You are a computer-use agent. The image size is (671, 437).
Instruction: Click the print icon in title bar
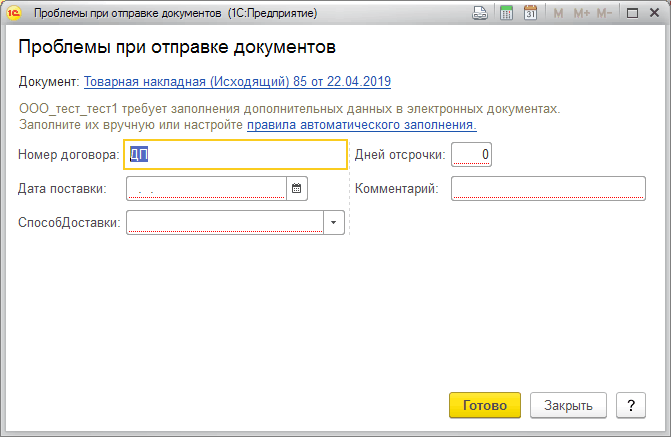(x=480, y=14)
